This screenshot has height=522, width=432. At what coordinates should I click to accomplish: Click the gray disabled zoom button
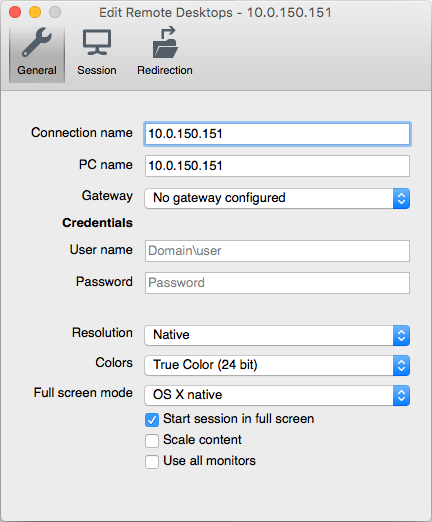point(55,12)
